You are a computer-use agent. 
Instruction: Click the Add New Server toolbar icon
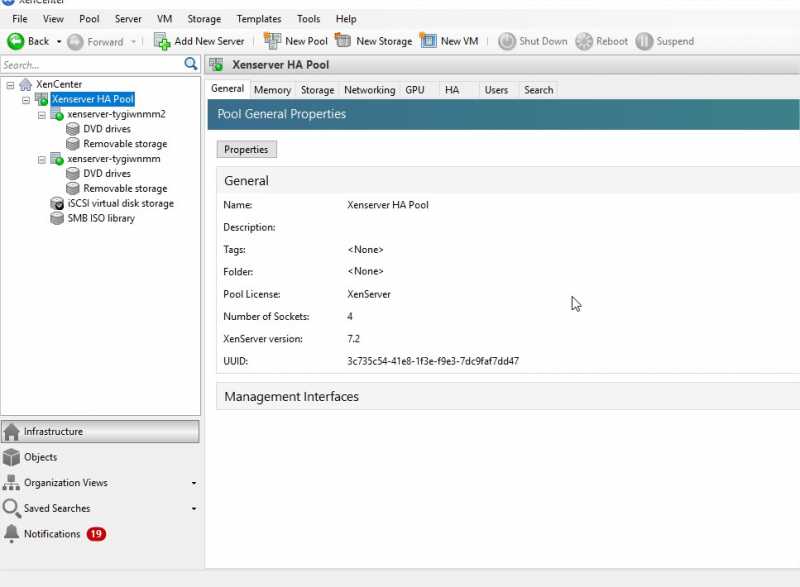162,41
